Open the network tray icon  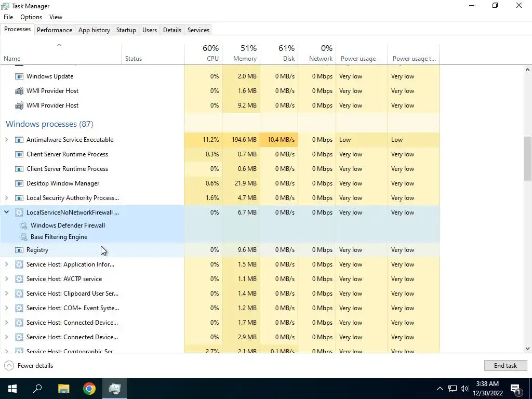[x=453, y=389]
